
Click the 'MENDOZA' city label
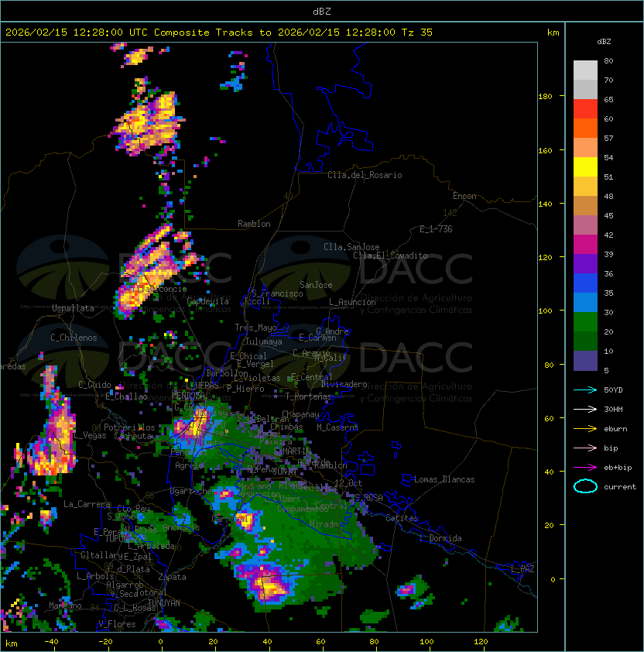[188, 395]
